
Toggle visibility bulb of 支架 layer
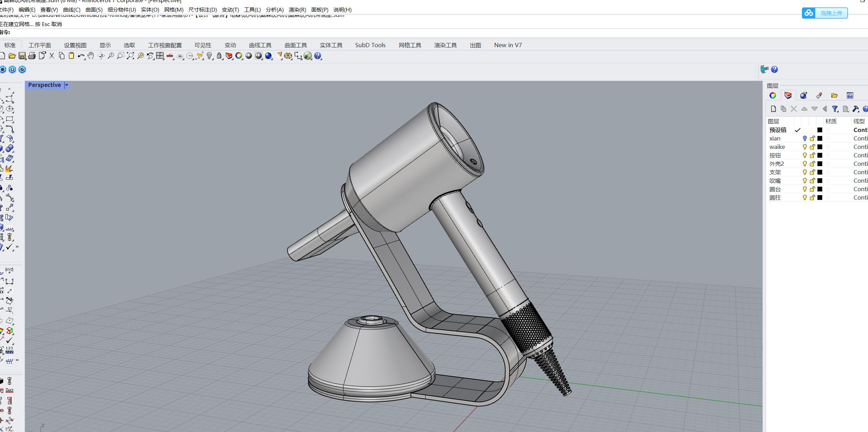tap(804, 172)
